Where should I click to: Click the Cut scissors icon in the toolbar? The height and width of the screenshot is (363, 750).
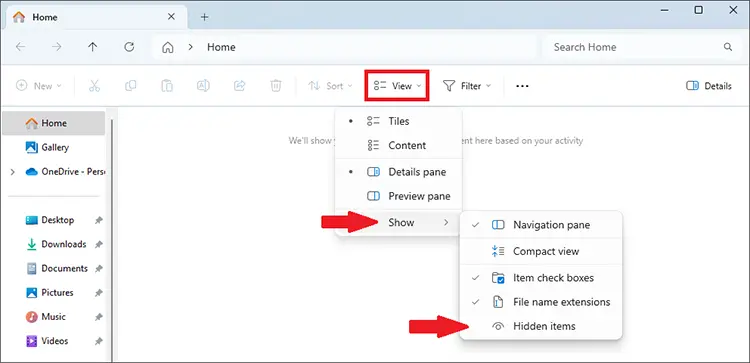click(94, 86)
